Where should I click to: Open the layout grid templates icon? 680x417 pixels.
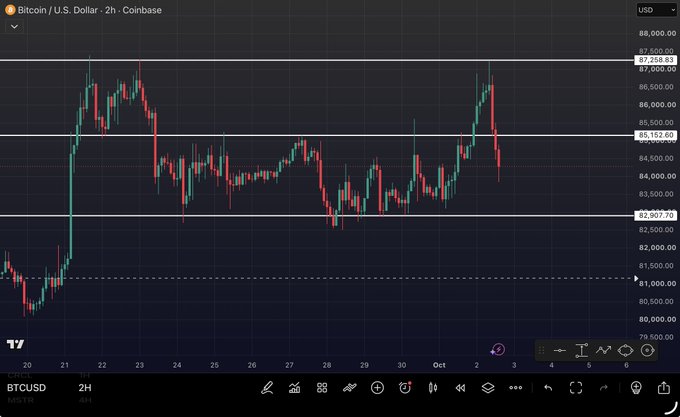[x=322, y=388]
